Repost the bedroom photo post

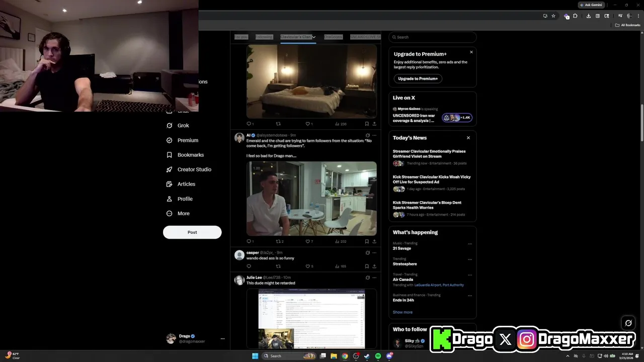pos(278,124)
